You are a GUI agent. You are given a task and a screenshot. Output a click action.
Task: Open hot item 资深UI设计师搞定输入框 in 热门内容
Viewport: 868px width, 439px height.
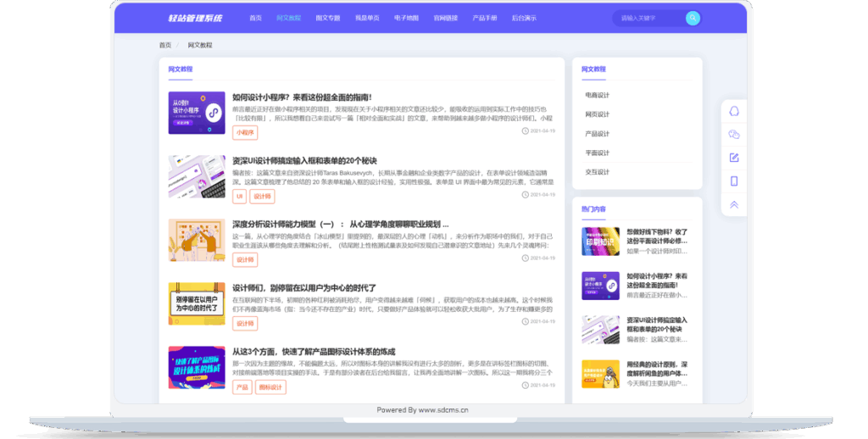point(657,325)
